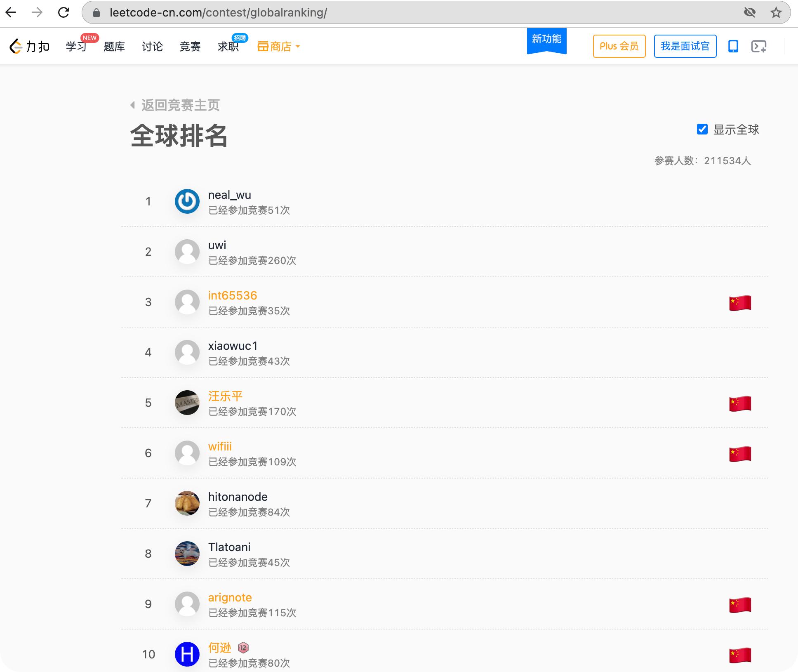The height and width of the screenshot is (672, 798).
Task: Open the 题库 menu item
Action: [x=114, y=47]
